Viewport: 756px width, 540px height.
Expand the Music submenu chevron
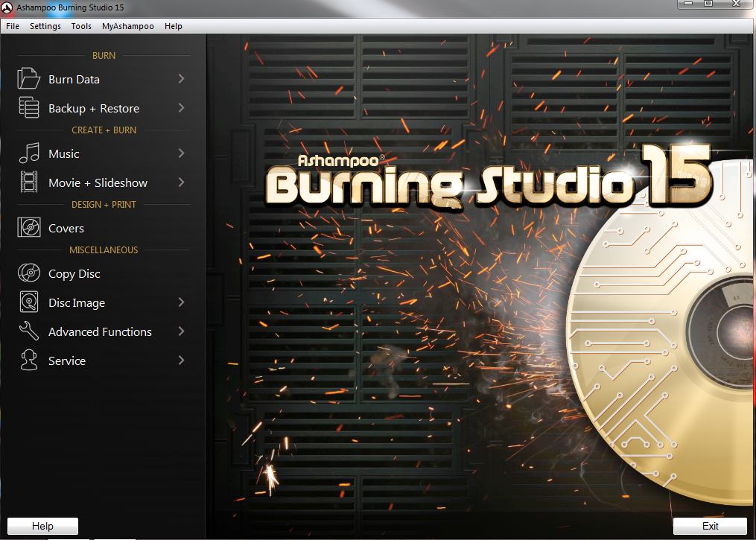pos(181,153)
